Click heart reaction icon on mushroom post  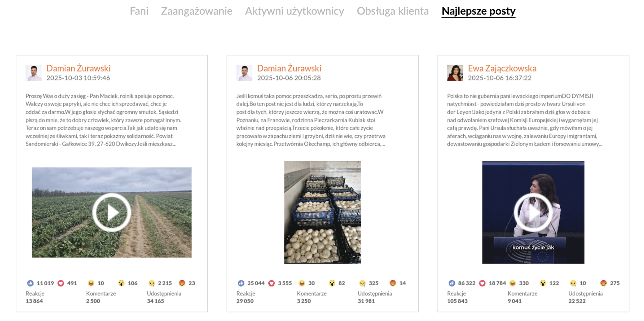click(x=272, y=283)
